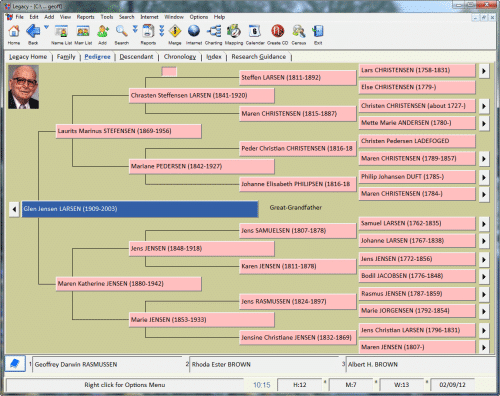This screenshot has width=500, height=396.
Task: Select Jens RASMUSSEN (1824-1897) box
Action: [298, 302]
